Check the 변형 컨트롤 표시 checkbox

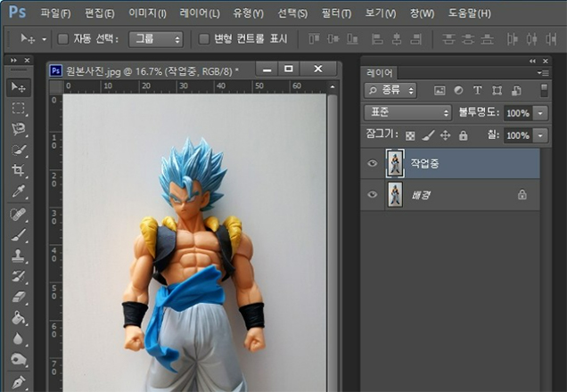(203, 39)
